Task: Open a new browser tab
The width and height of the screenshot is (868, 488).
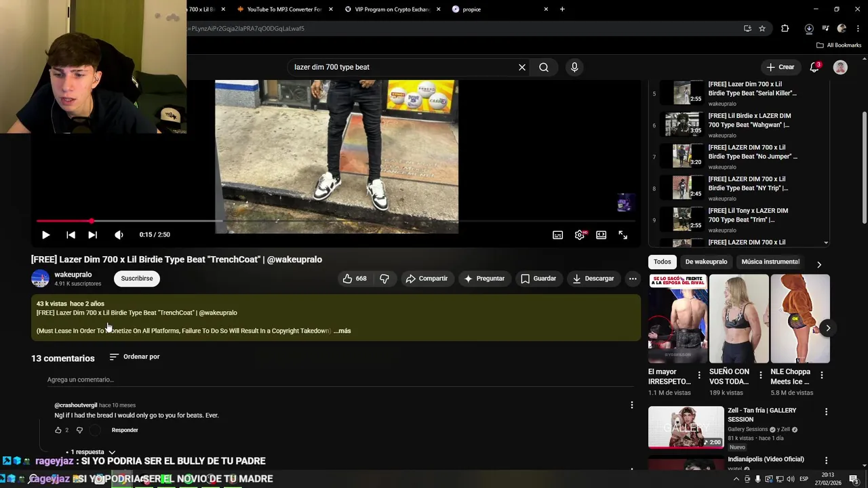Action: (x=562, y=9)
